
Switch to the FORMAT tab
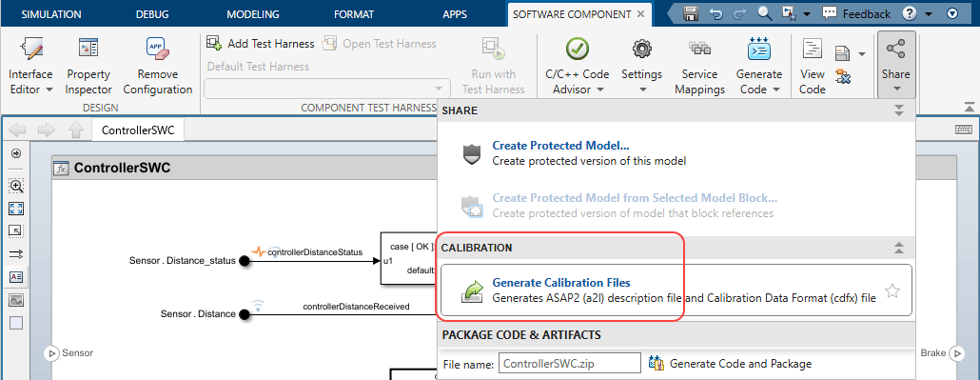(x=354, y=13)
